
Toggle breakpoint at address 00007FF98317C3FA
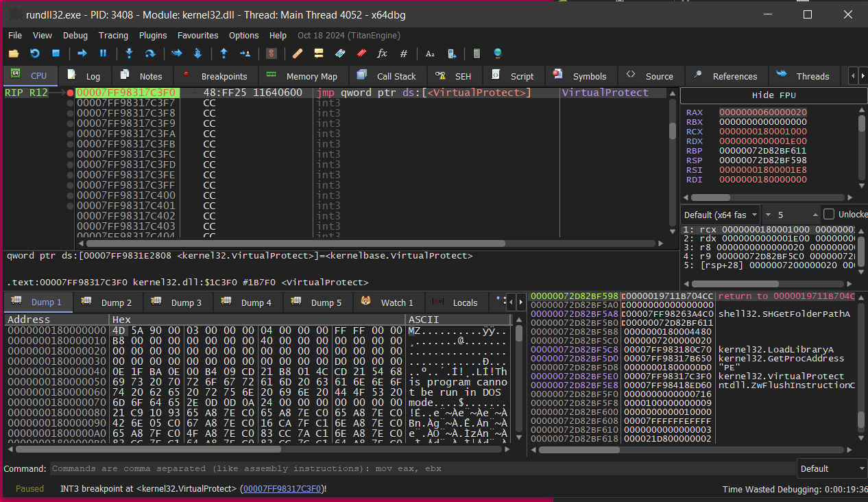(x=70, y=134)
